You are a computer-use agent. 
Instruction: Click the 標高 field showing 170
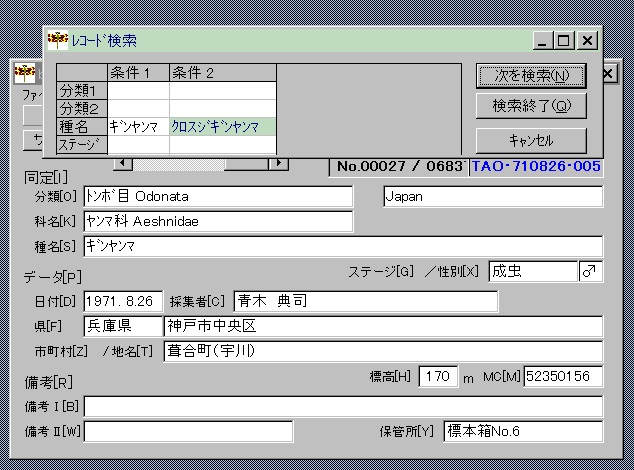coord(437,376)
